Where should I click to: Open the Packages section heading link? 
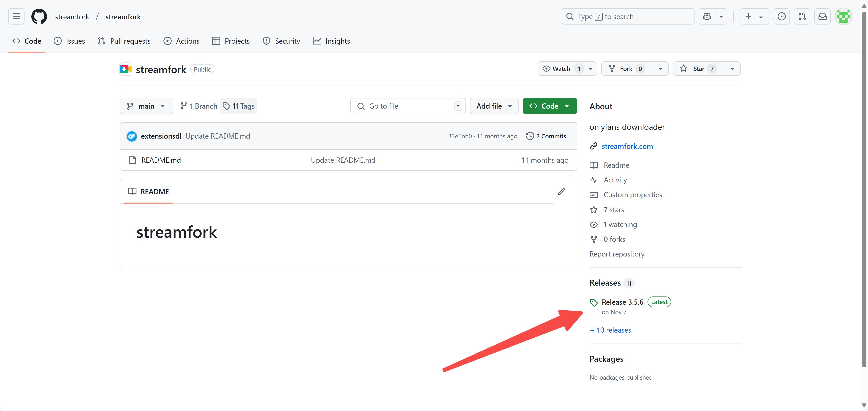click(606, 359)
